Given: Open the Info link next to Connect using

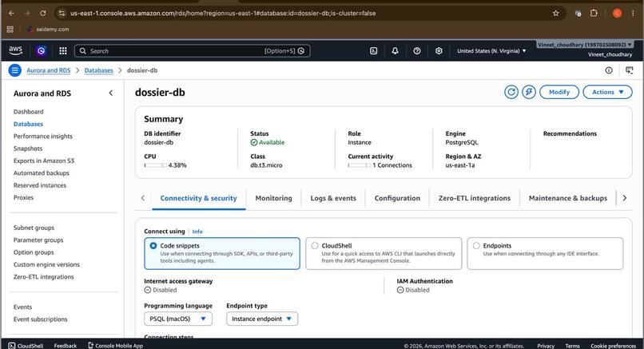Looking at the screenshot, I should 197,232.
